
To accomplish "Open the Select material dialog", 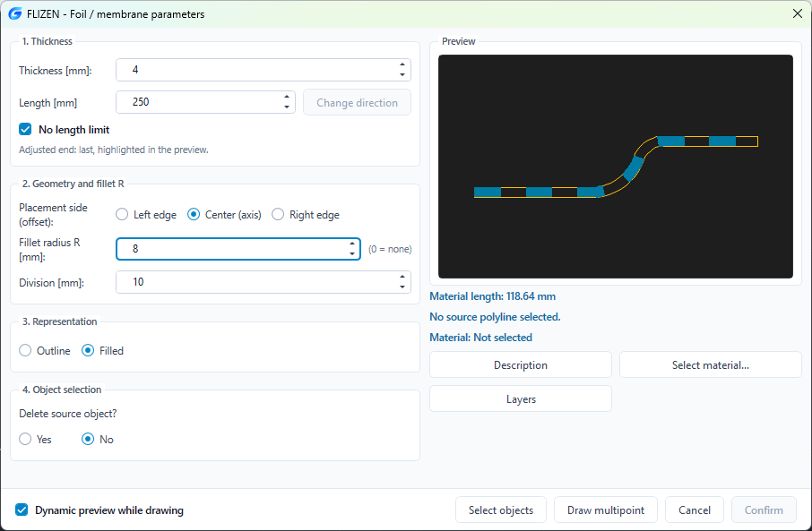I will click(x=711, y=364).
